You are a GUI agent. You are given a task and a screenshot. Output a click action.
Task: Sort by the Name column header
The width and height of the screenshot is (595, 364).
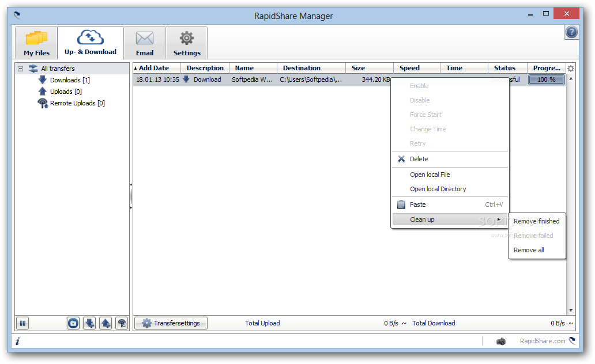pos(253,68)
